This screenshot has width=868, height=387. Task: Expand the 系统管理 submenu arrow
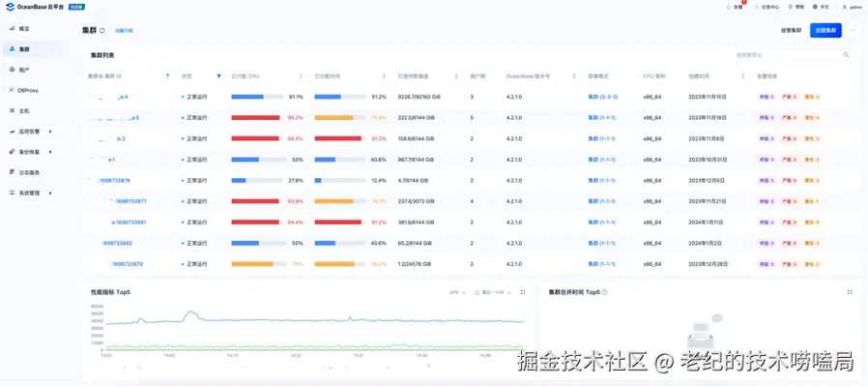tap(50, 193)
